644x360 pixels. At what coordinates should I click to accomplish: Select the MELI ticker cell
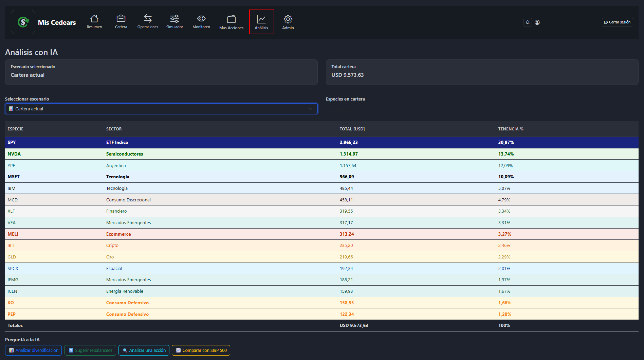[x=13, y=234]
